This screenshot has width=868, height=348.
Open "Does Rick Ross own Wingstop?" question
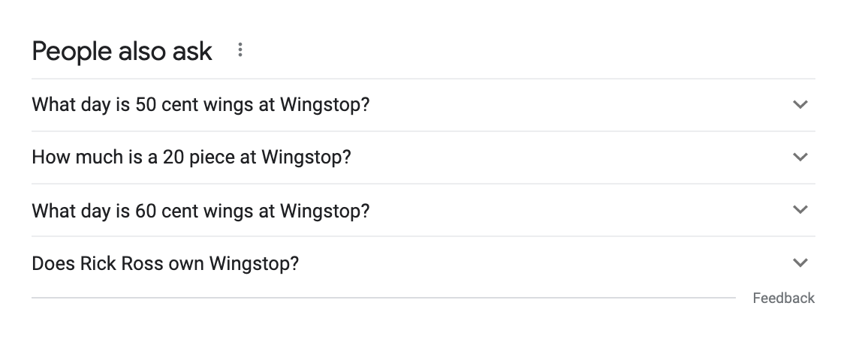point(165,264)
